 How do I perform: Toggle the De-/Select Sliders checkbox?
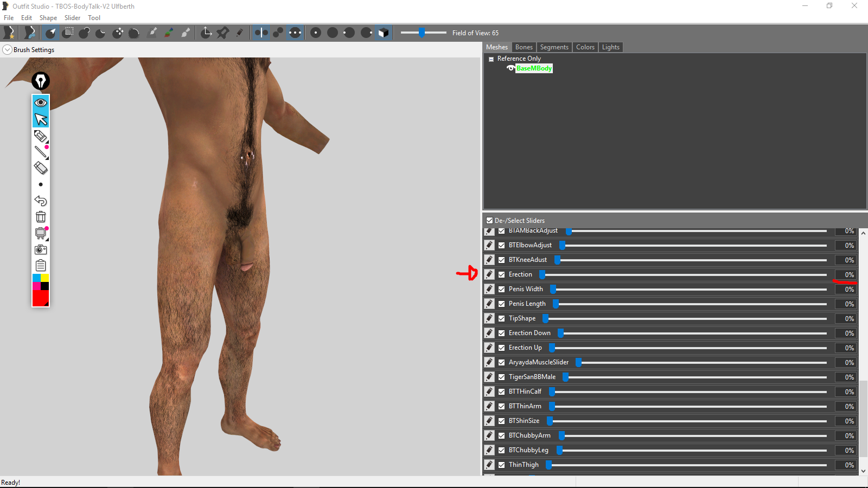click(490, 221)
